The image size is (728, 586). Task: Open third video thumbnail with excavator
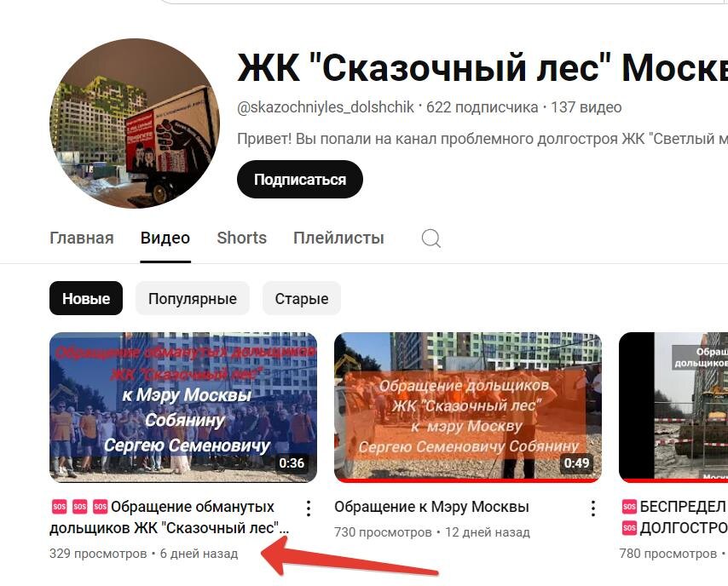673,407
